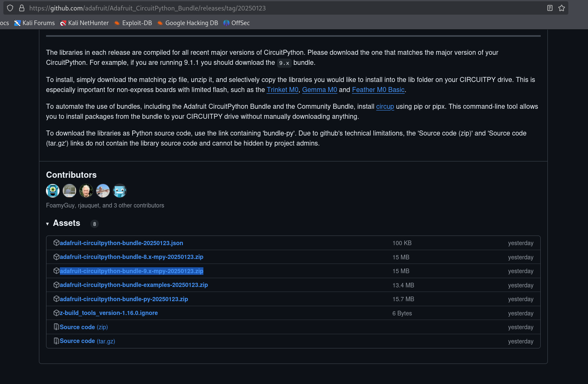The image size is (588, 384).
Task: Toggle reader view in address bar
Action: pyautogui.click(x=550, y=8)
